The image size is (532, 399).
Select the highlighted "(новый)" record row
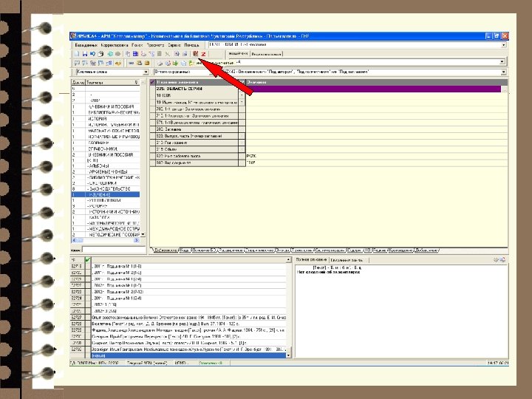click(188, 355)
